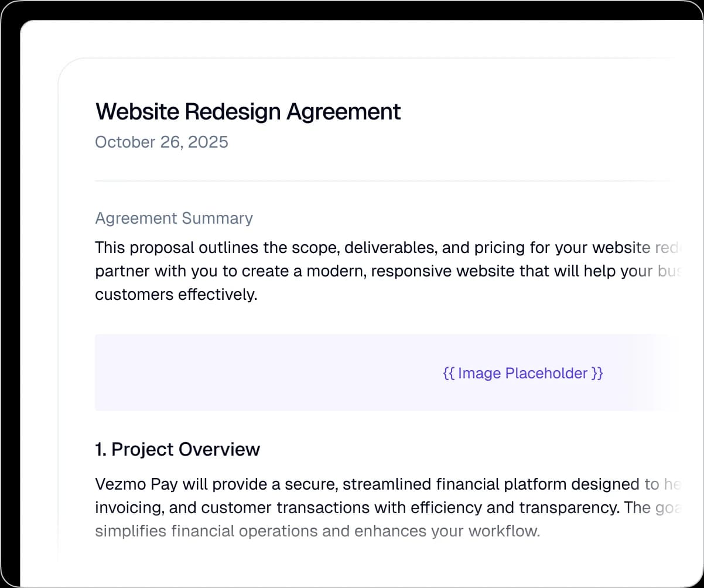Click the line starting "simplifies financial operations"
704x588 pixels.
coord(316,531)
